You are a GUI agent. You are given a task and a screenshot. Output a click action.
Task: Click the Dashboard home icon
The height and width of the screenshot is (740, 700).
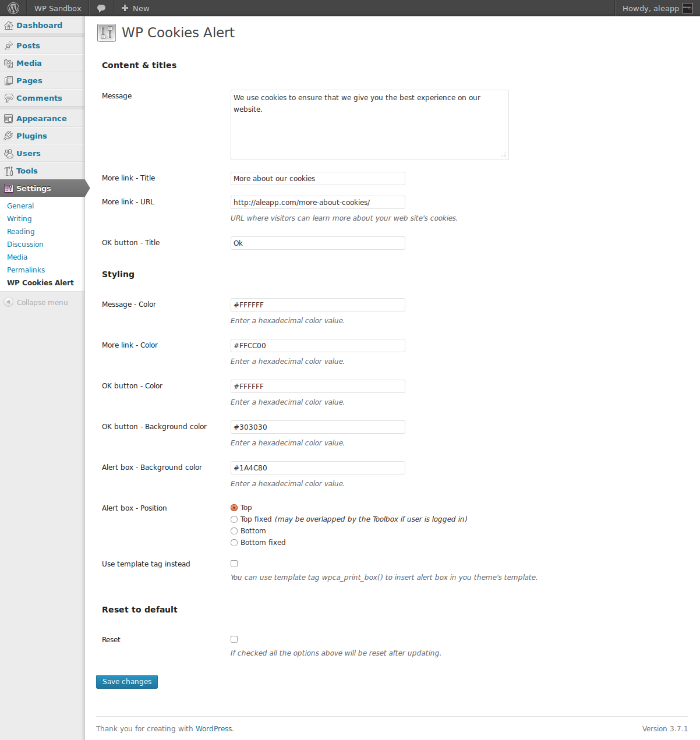(9, 26)
